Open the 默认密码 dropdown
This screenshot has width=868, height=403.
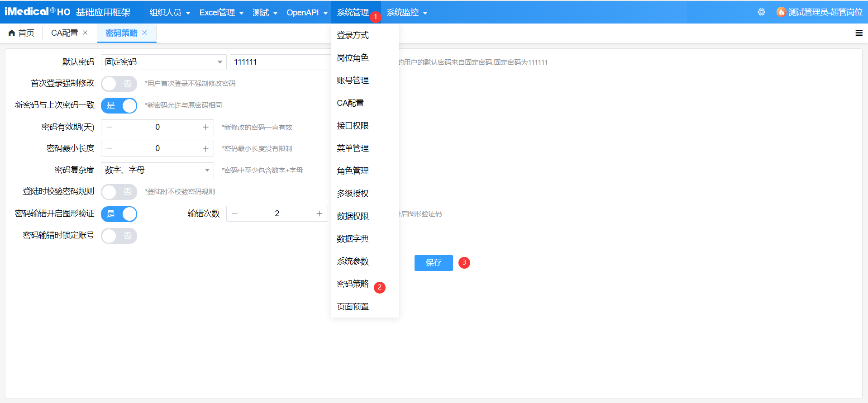pos(163,62)
